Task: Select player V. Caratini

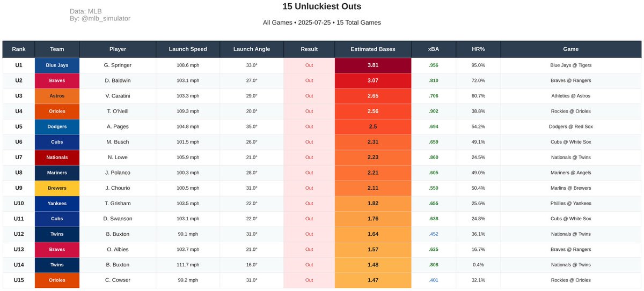Action: (x=118, y=96)
